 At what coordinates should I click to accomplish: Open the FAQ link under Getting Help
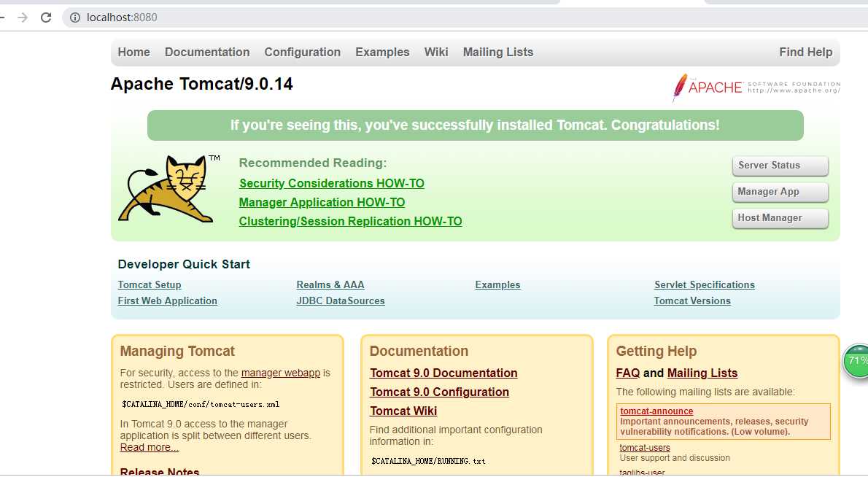(628, 373)
